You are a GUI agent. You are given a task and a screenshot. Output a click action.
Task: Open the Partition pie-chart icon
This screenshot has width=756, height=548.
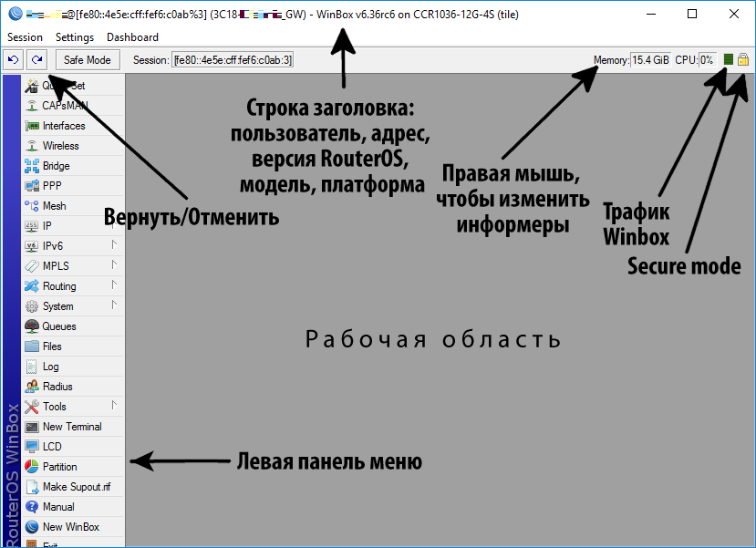click(31, 467)
